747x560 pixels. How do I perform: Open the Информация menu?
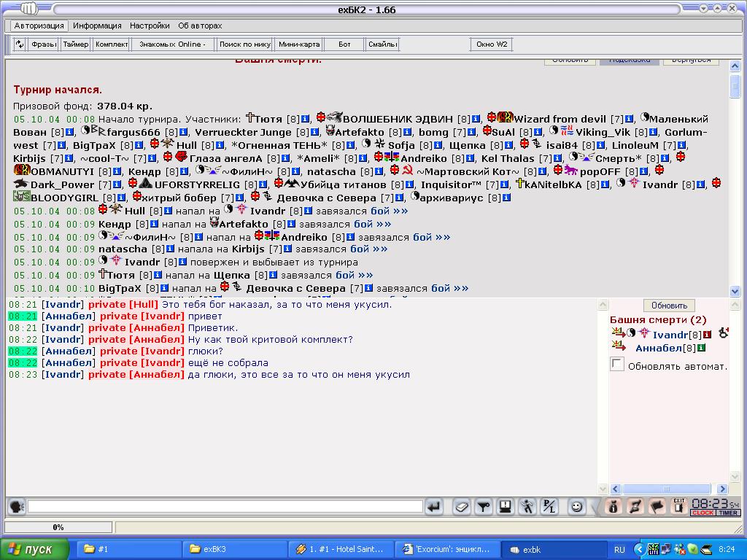pyautogui.click(x=97, y=26)
